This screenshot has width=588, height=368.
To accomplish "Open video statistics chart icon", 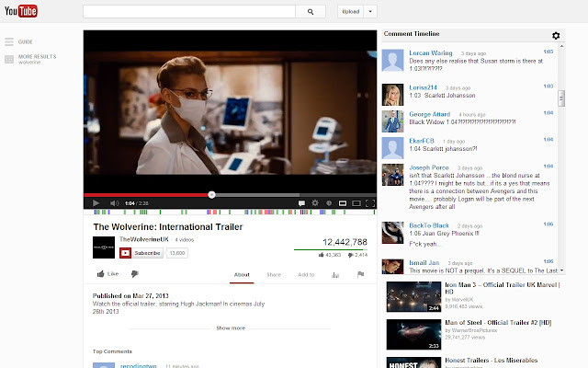I will point(335,275).
